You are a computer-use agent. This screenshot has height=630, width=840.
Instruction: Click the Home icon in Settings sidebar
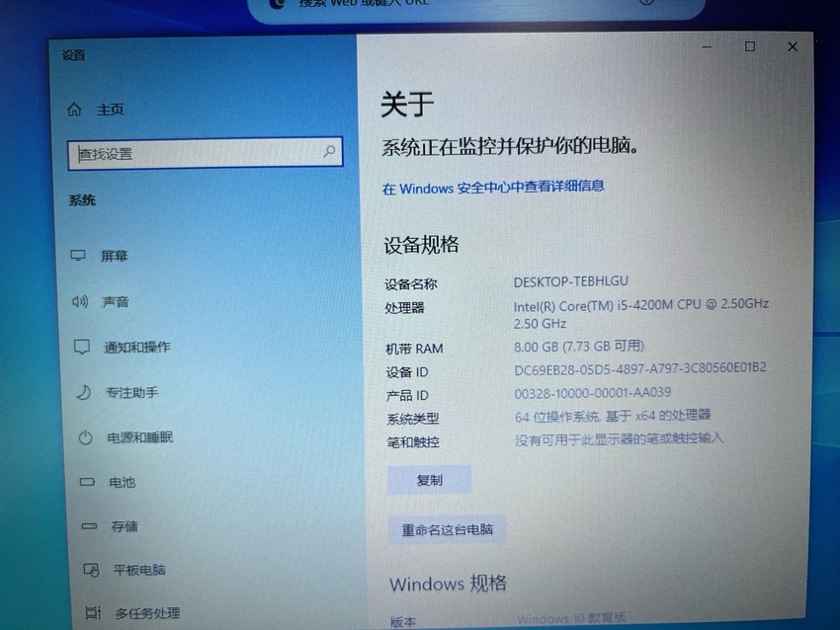(x=74, y=110)
